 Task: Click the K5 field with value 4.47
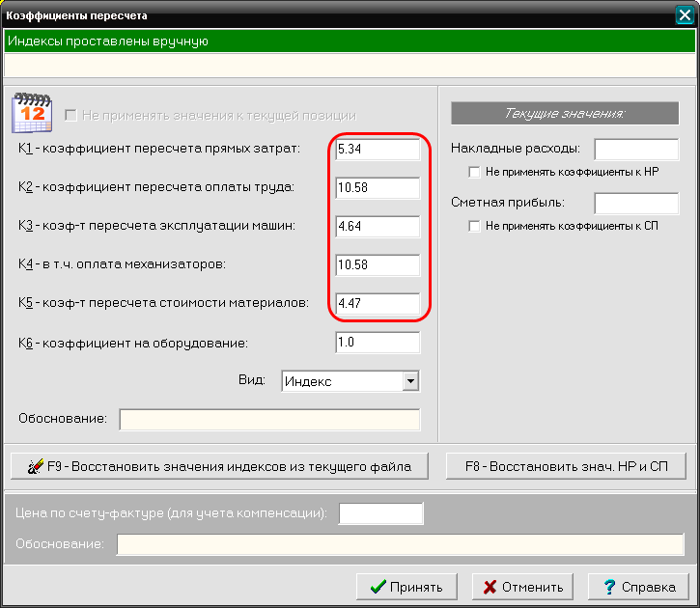click(378, 303)
